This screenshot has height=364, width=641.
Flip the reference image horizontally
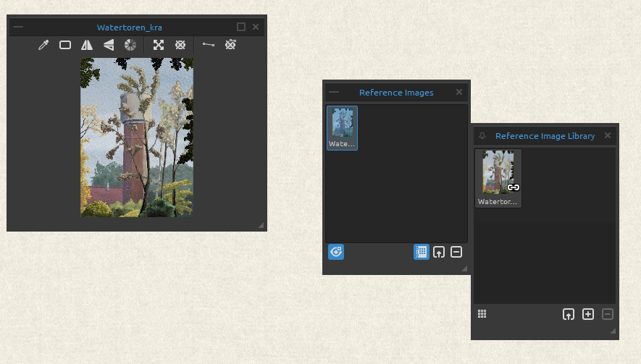87,45
